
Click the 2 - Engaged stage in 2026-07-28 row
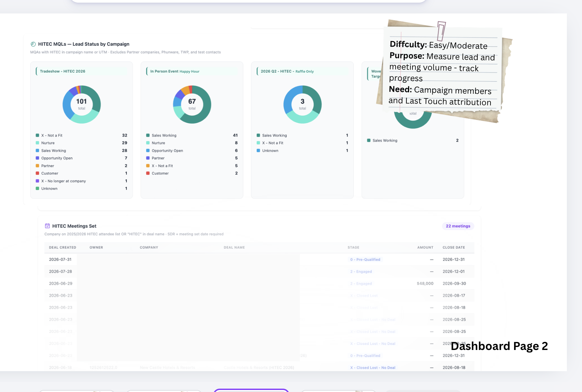361,272
